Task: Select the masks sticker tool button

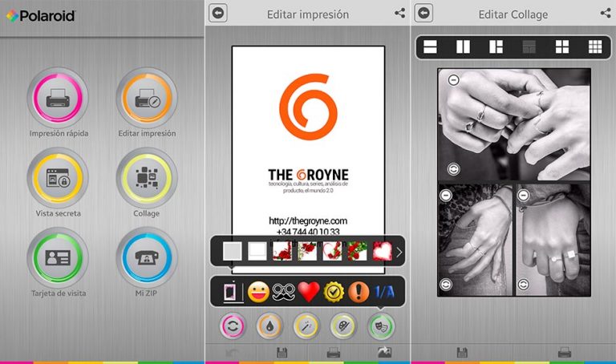Action: (382, 326)
